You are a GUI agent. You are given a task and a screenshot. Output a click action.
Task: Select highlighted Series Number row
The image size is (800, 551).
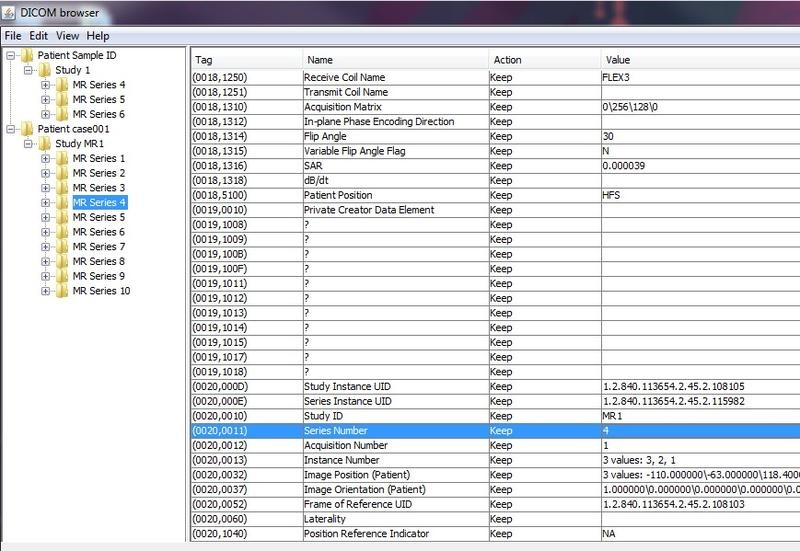point(495,431)
